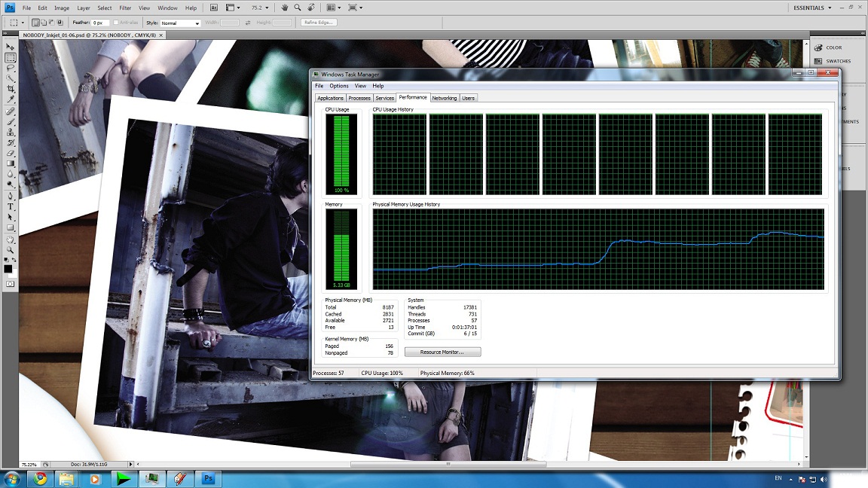Select the Eraser tool

(11, 154)
